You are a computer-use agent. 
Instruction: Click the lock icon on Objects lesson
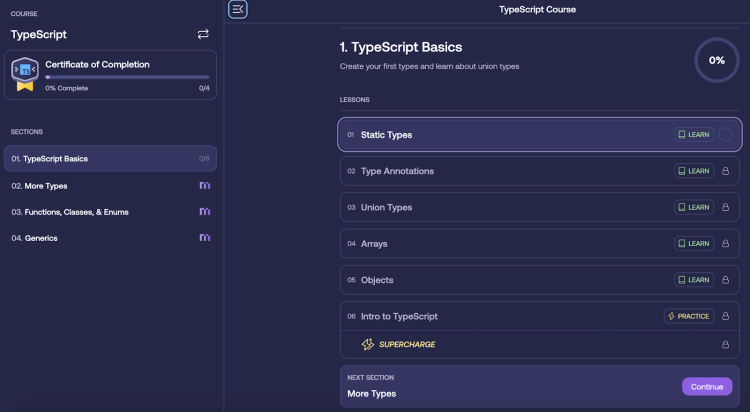(x=726, y=280)
